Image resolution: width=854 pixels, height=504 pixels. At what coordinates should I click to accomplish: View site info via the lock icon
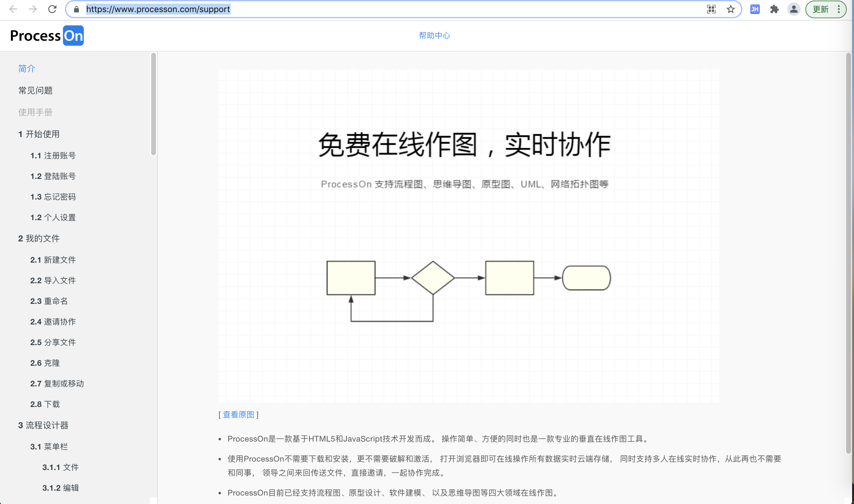(x=76, y=9)
